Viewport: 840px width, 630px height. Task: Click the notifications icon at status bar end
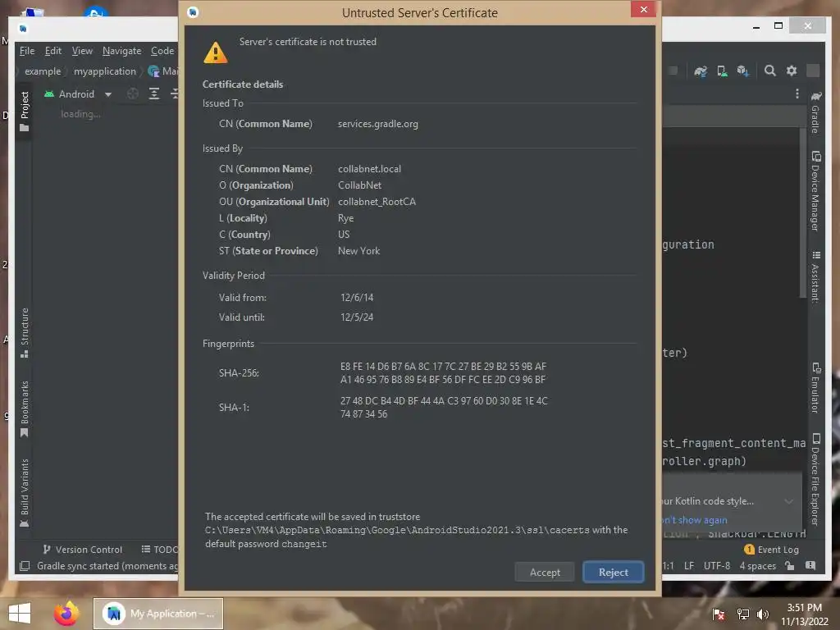810,566
